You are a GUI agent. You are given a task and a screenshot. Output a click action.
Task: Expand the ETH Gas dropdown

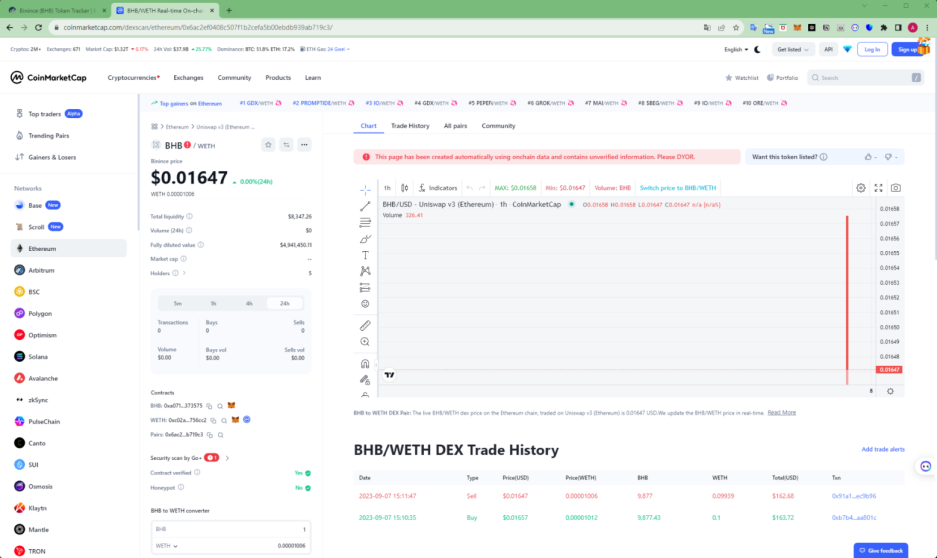[326, 49]
